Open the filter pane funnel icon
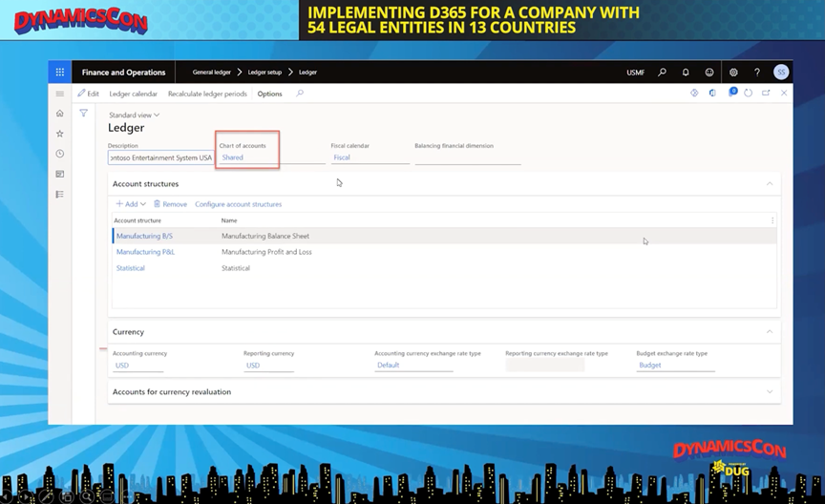This screenshot has height=504, width=825. pos(84,114)
